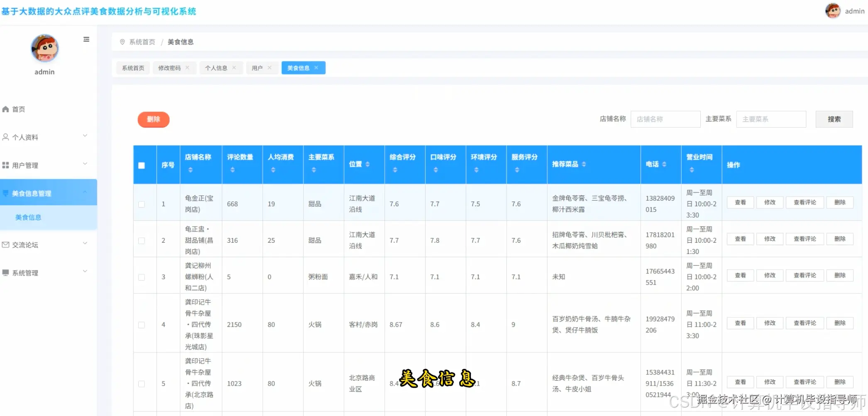The width and height of the screenshot is (868, 416).
Task: Click the admin avatar at top right
Action: 833,10
